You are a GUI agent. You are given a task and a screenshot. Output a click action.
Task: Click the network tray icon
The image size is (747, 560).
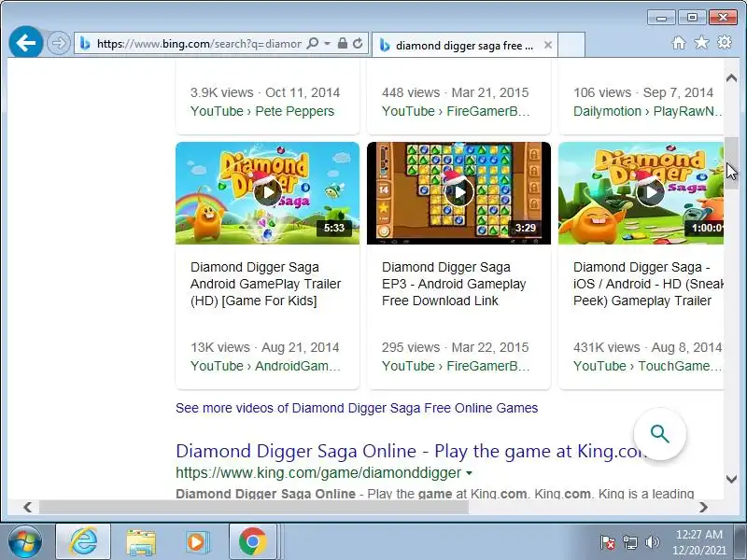click(629, 542)
